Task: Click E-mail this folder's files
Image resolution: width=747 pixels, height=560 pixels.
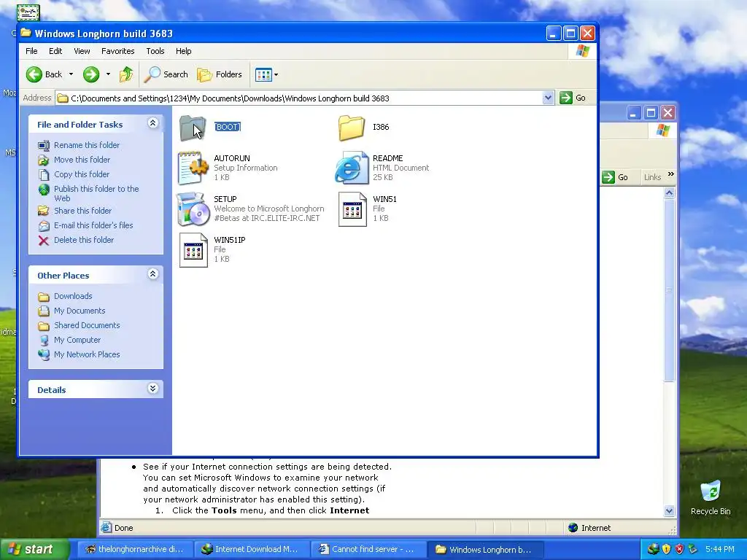Action: pos(93,225)
